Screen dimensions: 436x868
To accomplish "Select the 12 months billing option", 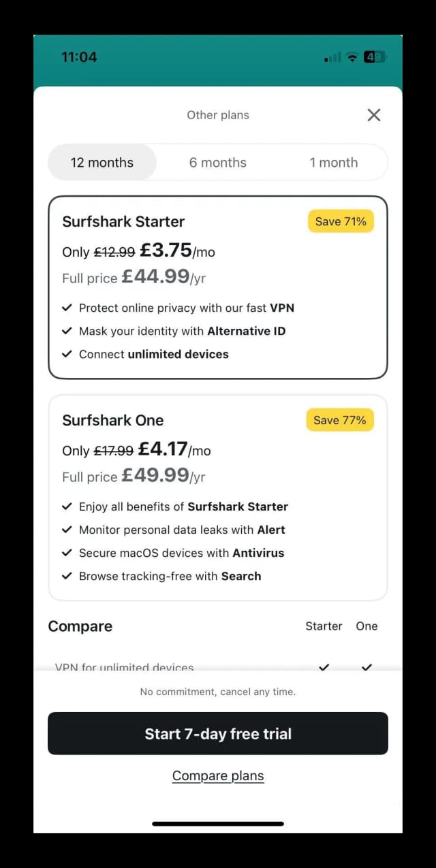I will [102, 162].
